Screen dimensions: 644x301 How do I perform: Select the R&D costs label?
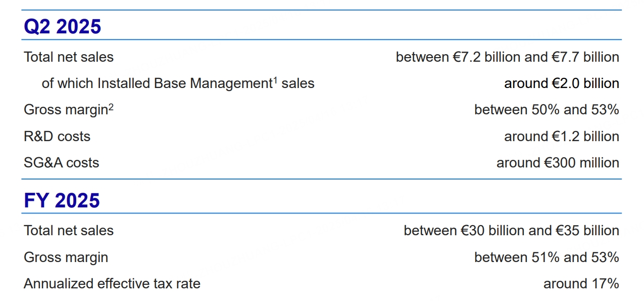coord(57,137)
